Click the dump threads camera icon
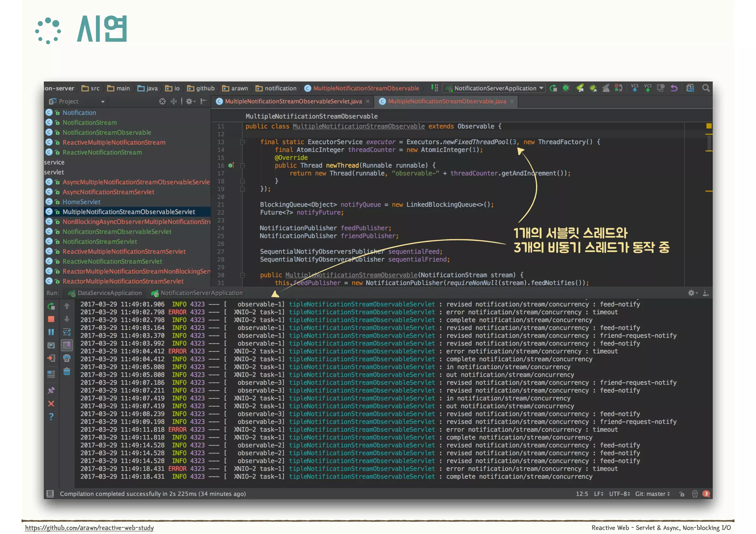 51,345
